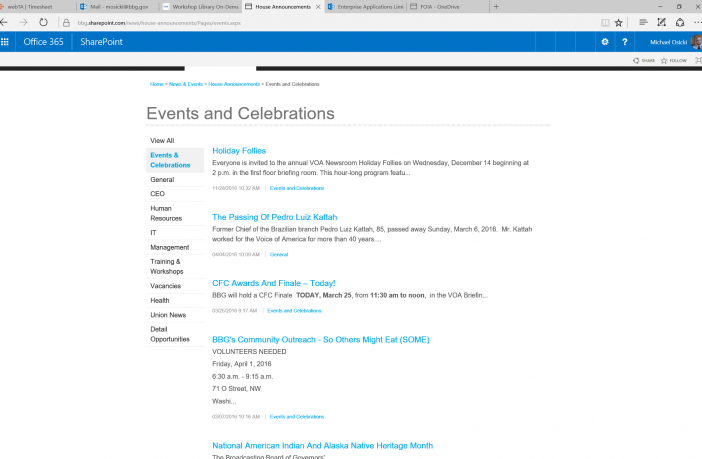Open Michael Osicki account name menu
The image size is (702, 459).
(x=668, y=42)
